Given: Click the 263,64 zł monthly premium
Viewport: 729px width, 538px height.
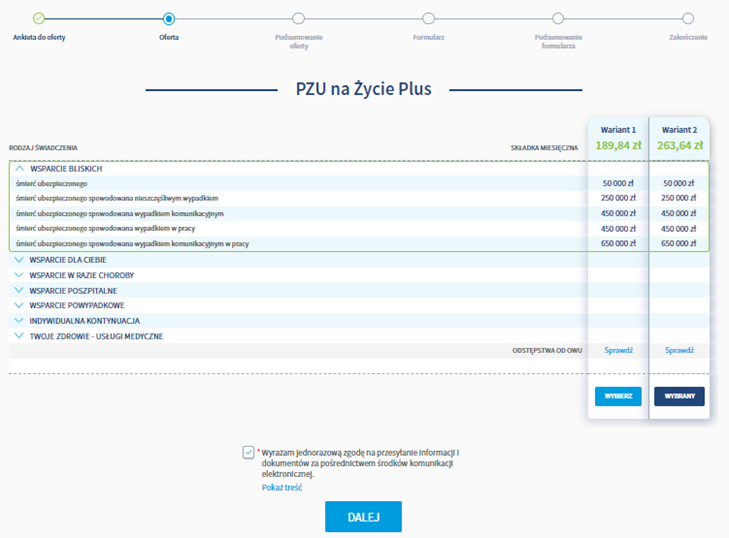Looking at the screenshot, I should 680,146.
